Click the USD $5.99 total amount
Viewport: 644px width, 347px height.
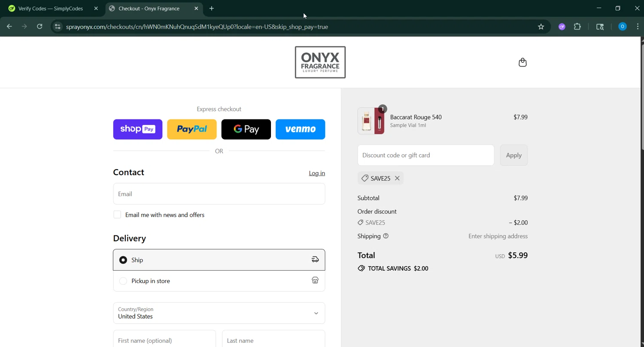[511, 256]
